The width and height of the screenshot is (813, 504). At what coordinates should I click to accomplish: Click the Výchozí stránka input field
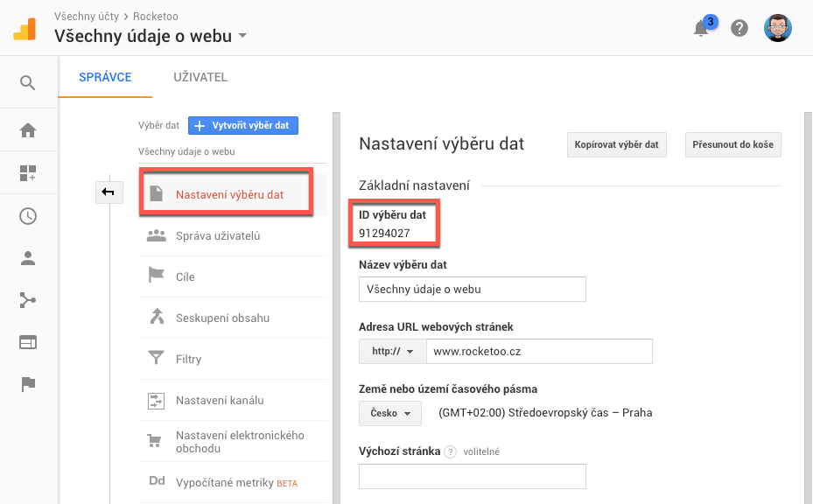click(473, 476)
